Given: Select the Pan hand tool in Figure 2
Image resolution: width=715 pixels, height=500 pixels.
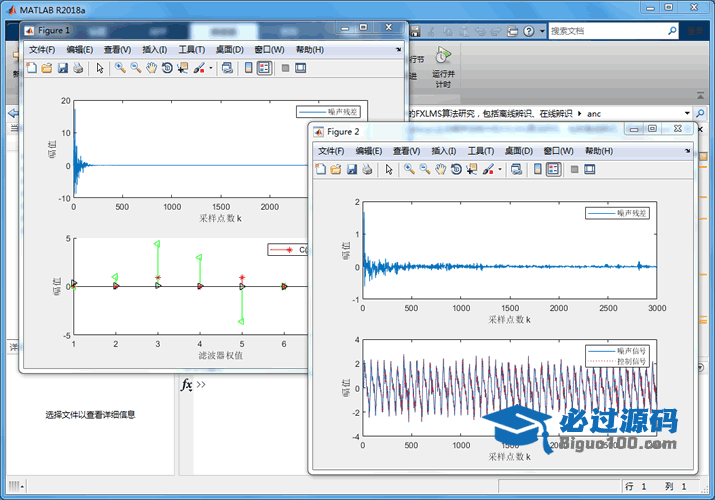Looking at the screenshot, I should pyautogui.click(x=441, y=170).
